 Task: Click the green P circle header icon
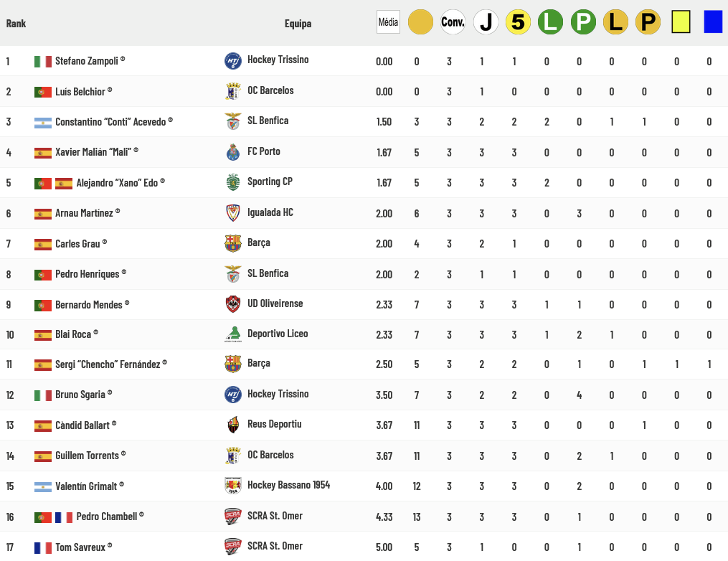(x=583, y=22)
